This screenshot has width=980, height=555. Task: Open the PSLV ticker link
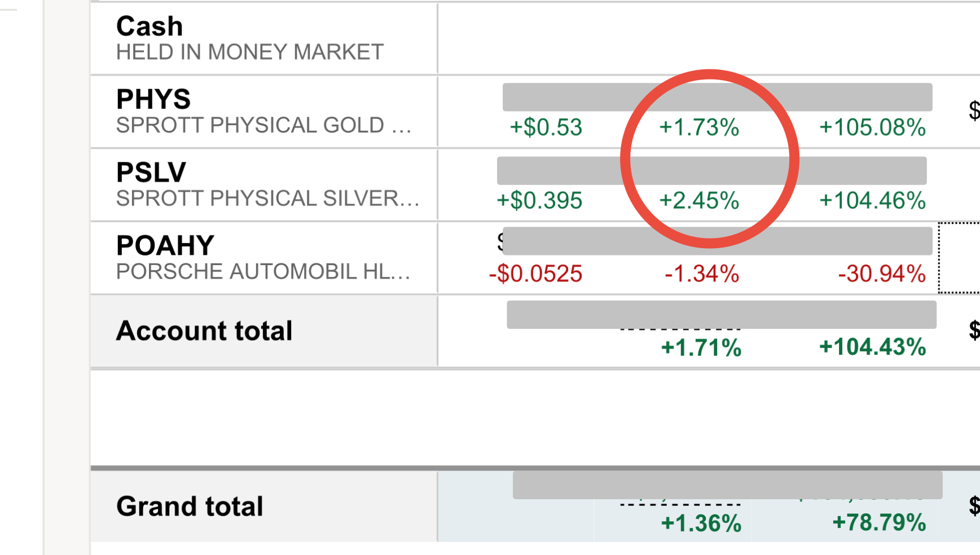(x=151, y=173)
